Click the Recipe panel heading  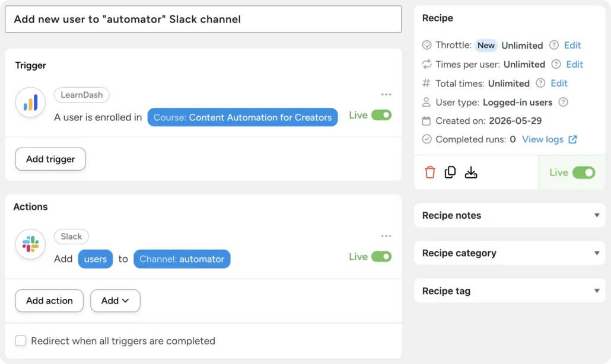438,18
